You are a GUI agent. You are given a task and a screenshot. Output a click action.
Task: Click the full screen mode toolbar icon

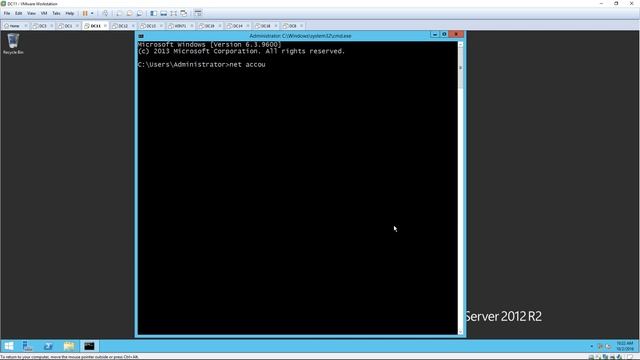tap(173, 13)
